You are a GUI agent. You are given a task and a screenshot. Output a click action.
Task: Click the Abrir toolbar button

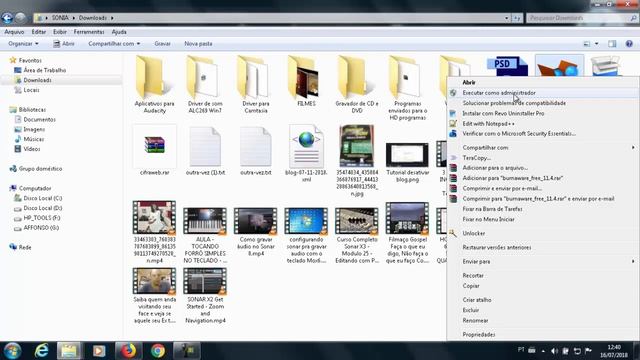(64, 44)
